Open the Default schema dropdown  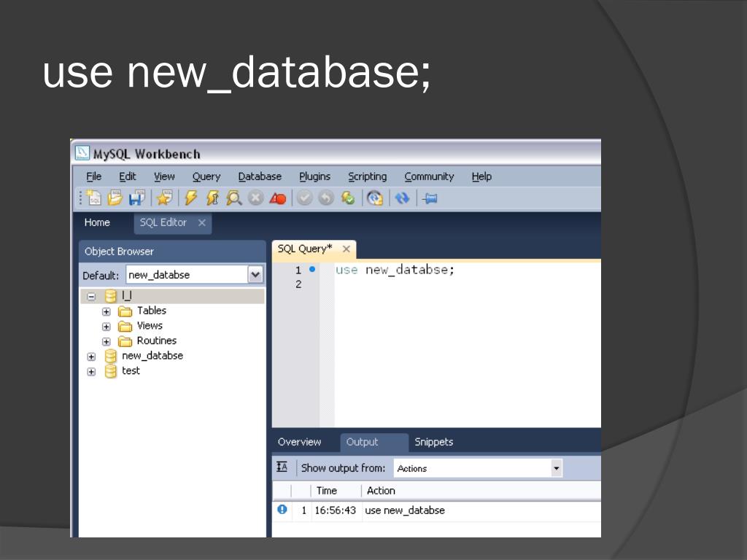tap(255, 275)
